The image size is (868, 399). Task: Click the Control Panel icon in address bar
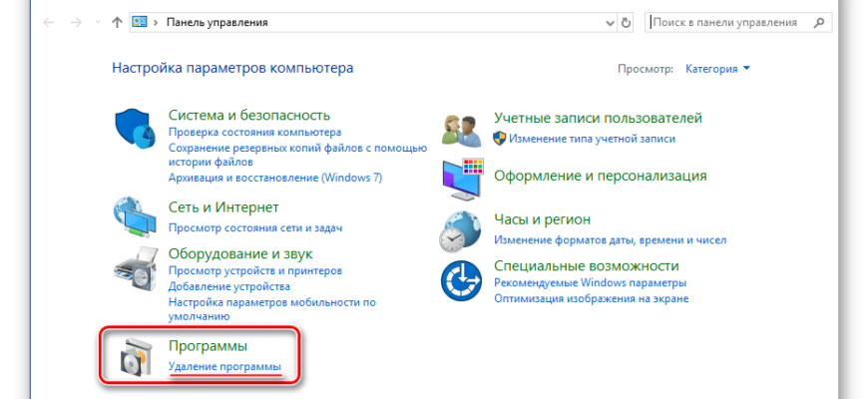(140, 23)
